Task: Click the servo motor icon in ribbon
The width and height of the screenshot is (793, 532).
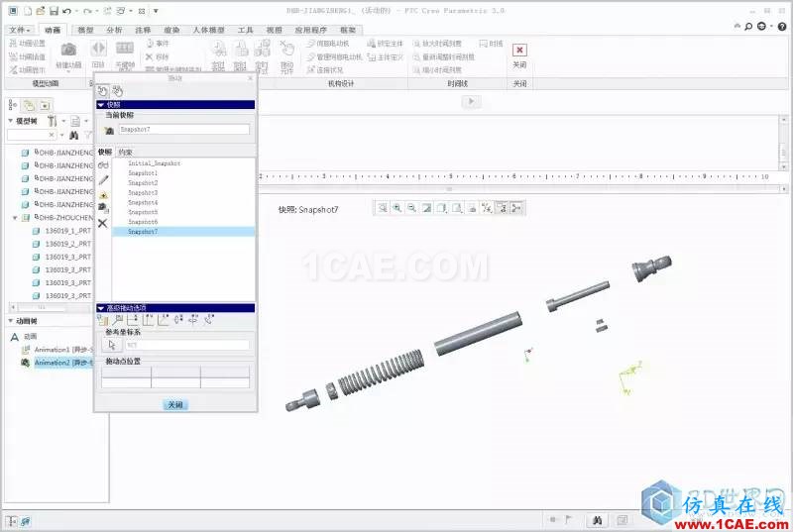Action: [x=311, y=44]
